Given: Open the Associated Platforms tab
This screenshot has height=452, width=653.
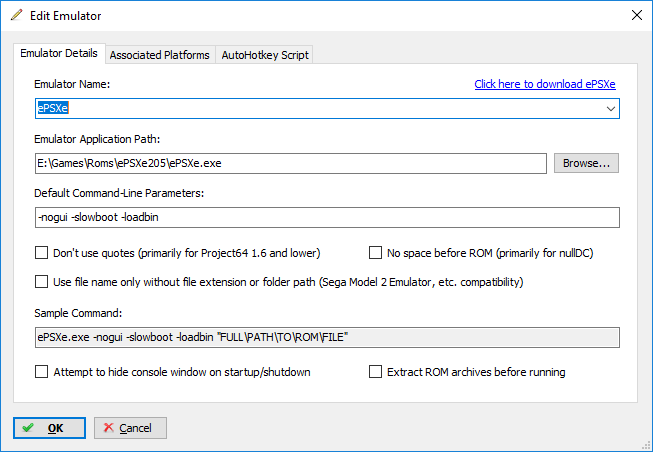Looking at the screenshot, I should click(x=160, y=55).
